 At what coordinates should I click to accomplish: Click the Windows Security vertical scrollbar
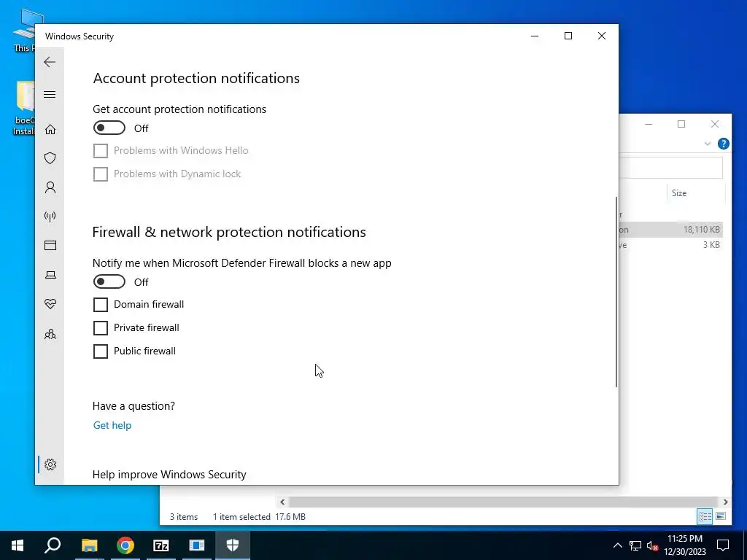coord(616,292)
